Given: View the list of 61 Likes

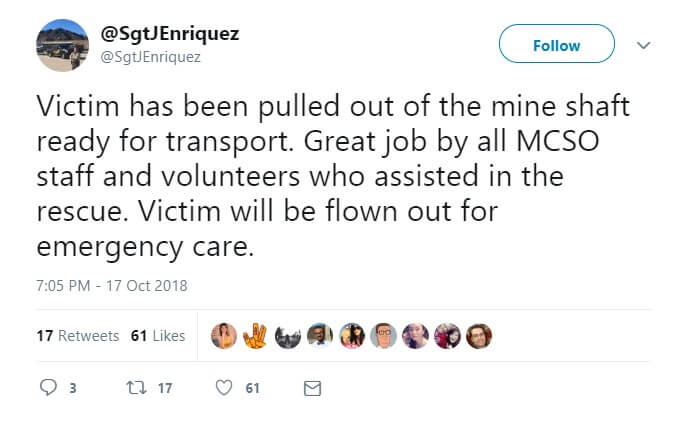Looking at the screenshot, I should click(158, 336).
